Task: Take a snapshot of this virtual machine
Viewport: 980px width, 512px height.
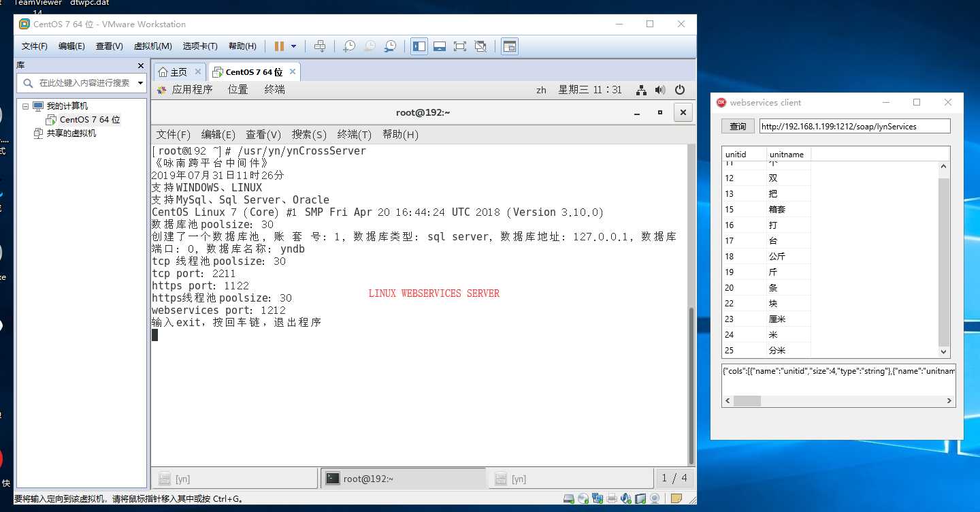Action: pyautogui.click(x=349, y=46)
